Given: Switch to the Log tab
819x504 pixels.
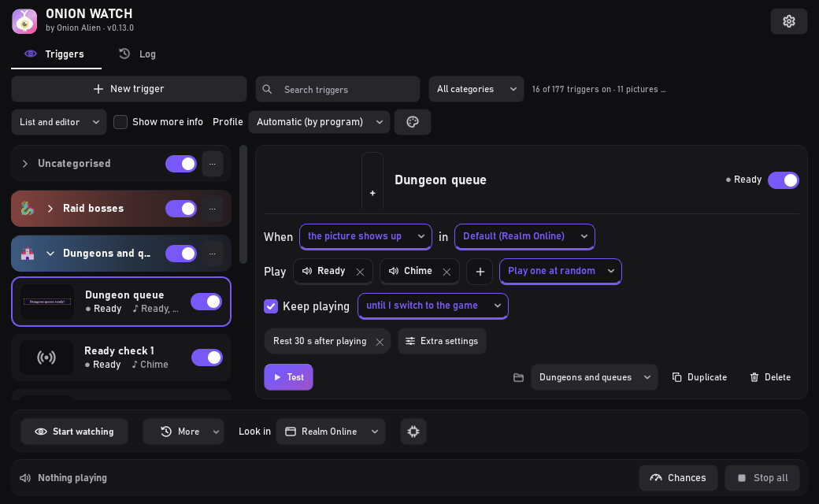Looking at the screenshot, I should 138,54.
